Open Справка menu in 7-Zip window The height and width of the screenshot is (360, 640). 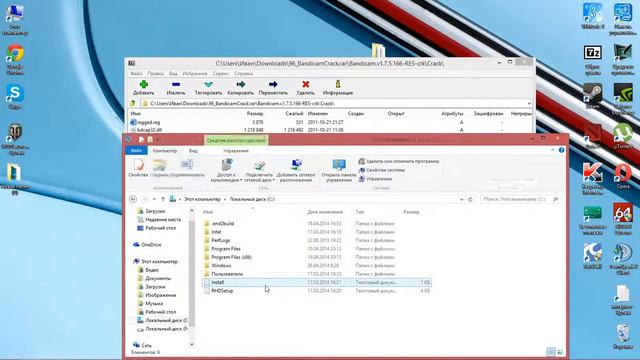244,73
